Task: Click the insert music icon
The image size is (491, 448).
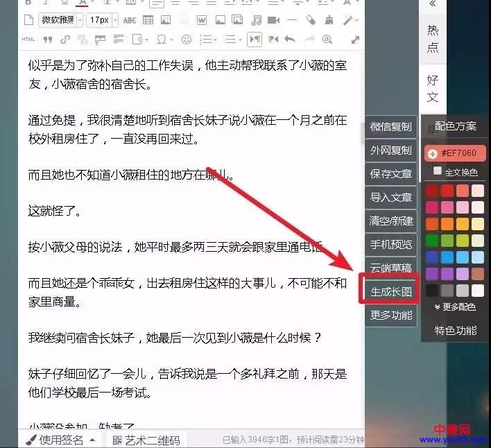Action: 257,19
